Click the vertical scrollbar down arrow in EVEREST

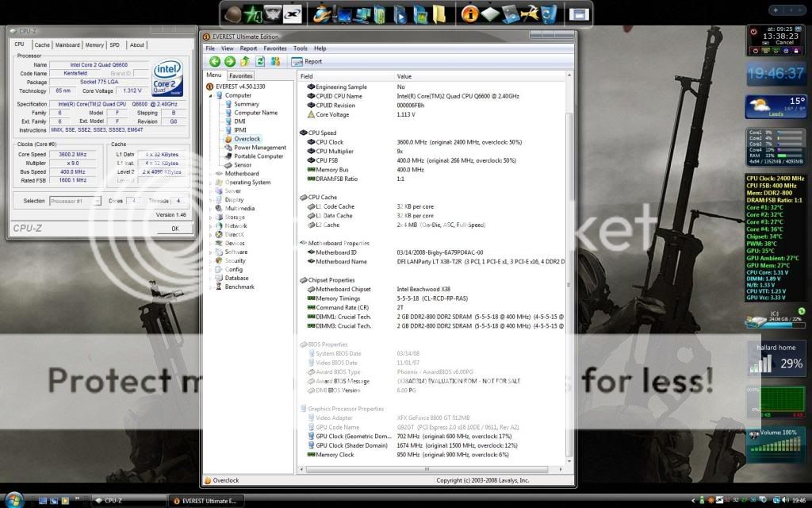569,461
